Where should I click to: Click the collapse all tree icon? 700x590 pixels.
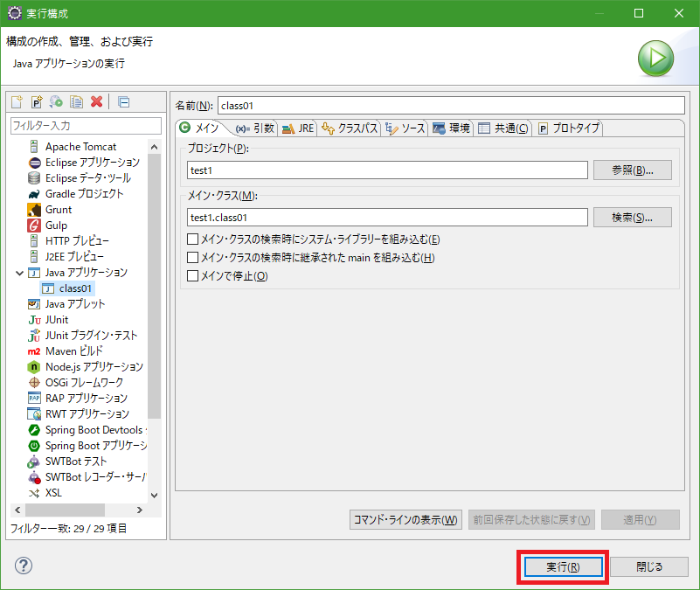(123, 102)
